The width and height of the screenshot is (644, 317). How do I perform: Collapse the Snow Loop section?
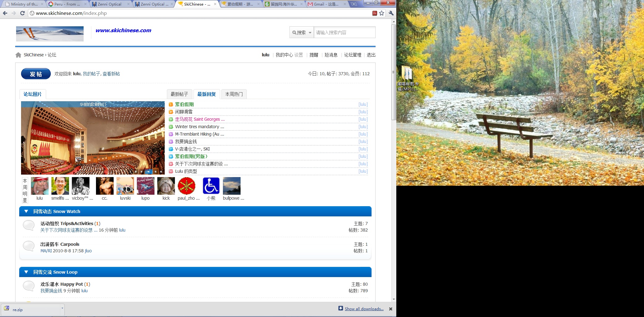coord(26,272)
